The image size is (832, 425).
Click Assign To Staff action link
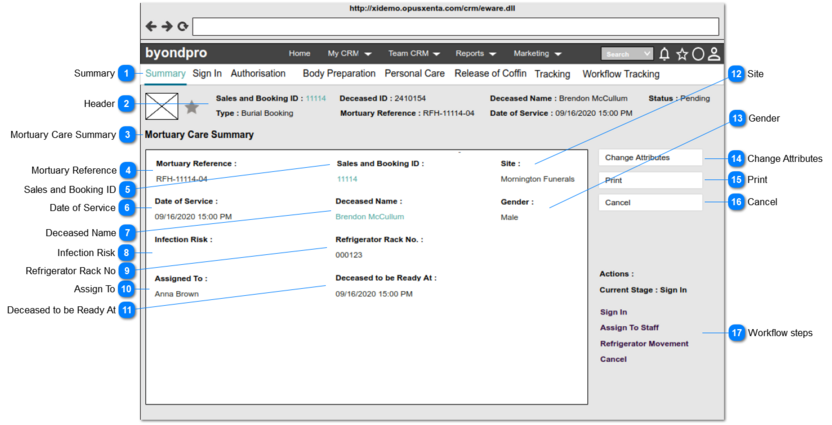[x=629, y=328]
